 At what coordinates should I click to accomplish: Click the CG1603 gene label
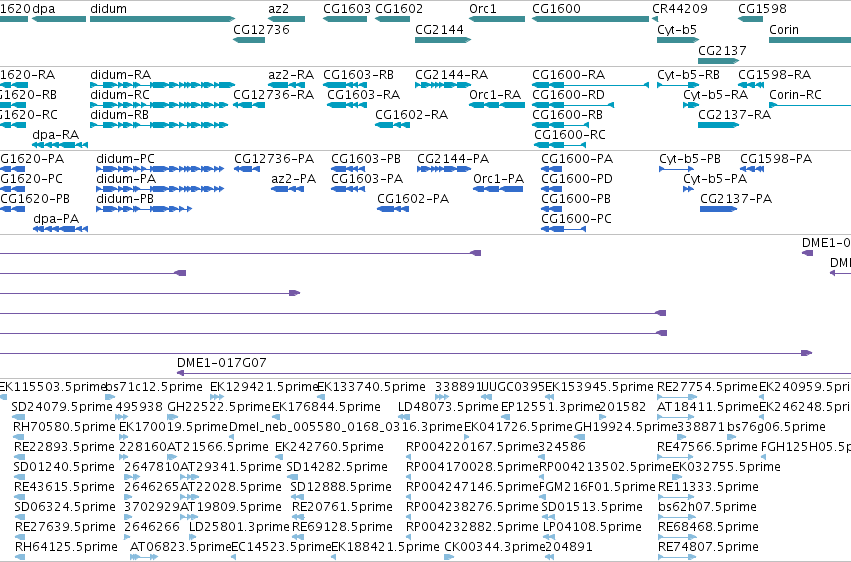pos(347,9)
